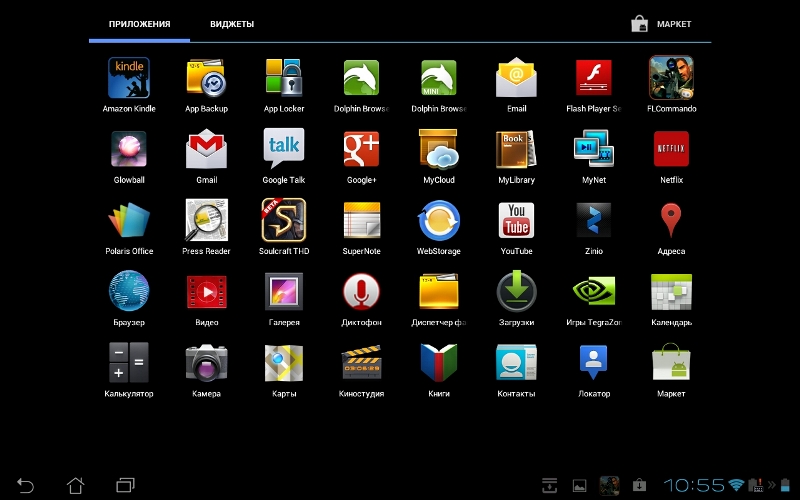This screenshot has width=800, height=500.
Task: Open the Видео app
Action: pos(206,291)
